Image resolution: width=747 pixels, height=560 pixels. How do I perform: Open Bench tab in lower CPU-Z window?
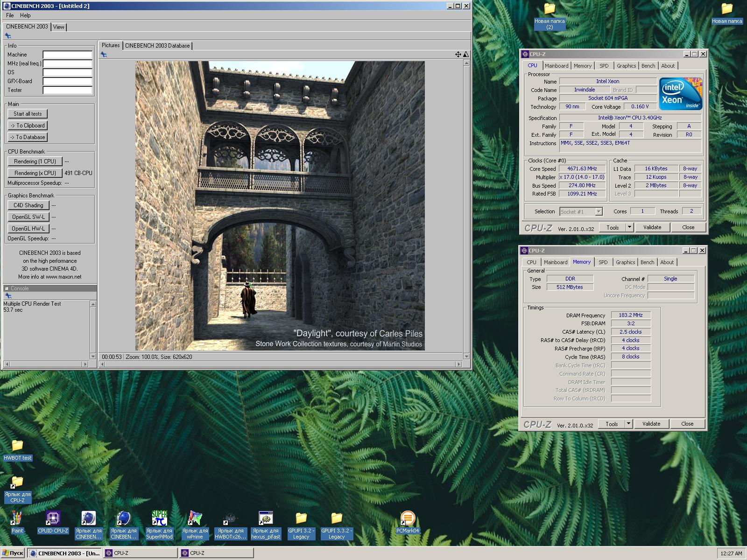(x=647, y=262)
